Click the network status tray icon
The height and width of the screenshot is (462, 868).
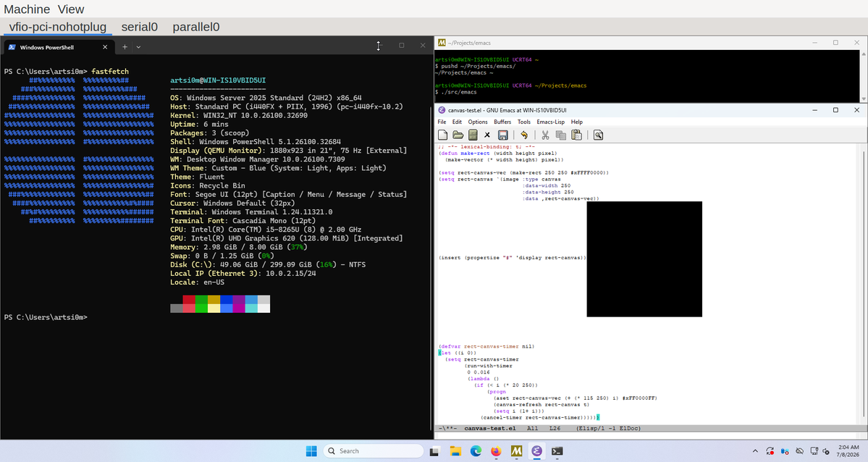click(x=814, y=451)
